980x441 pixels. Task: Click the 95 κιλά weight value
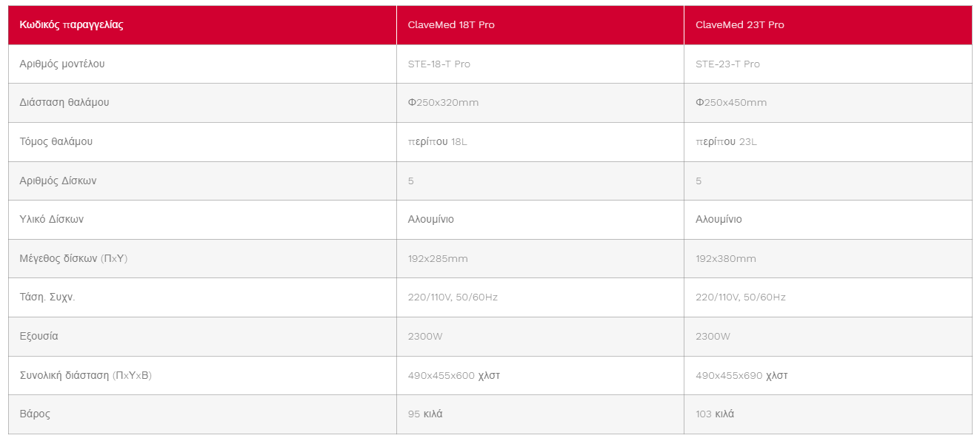click(425, 414)
